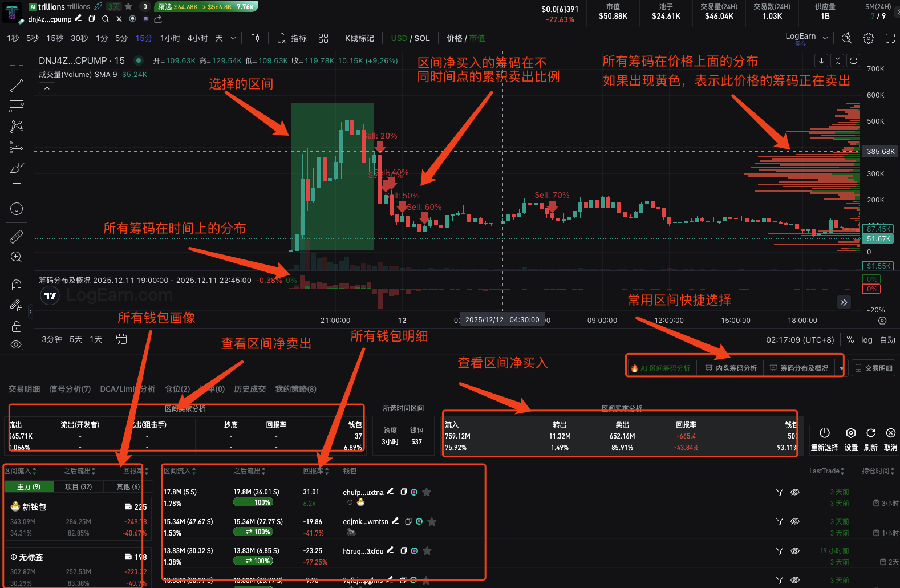This screenshot has height=588, width=900.
Task: Open the ruler measure tool
Action: pos(17,236)
